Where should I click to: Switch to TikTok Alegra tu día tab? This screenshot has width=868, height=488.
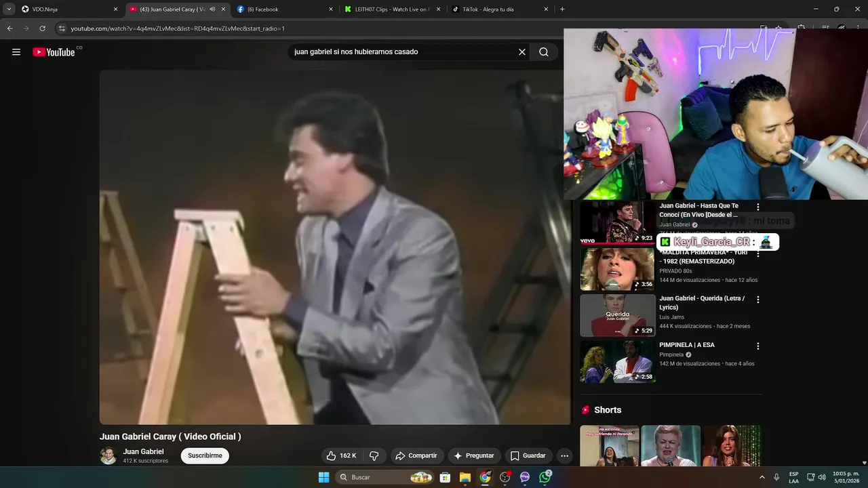(x=499, y=9)
